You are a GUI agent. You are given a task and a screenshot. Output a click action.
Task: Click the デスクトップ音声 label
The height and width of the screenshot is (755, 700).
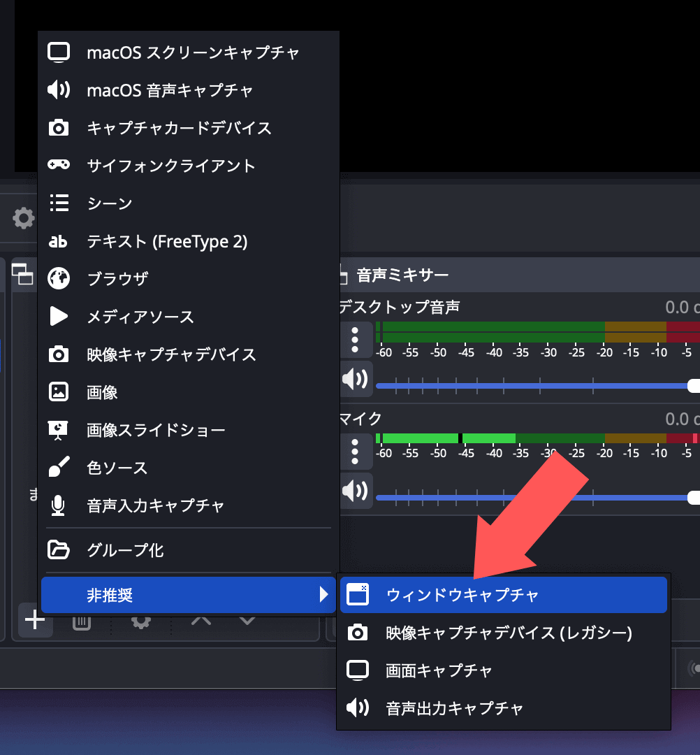pos(400,307)
